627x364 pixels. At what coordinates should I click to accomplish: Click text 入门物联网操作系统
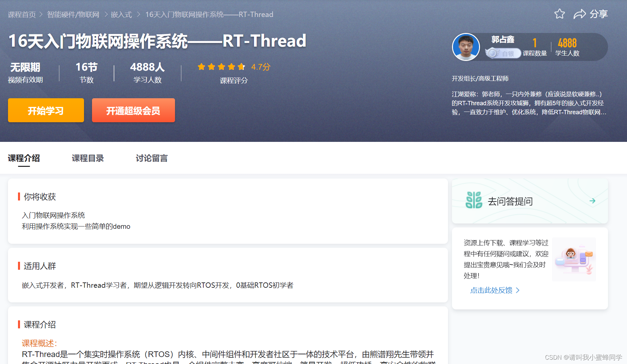click(53, 215)
